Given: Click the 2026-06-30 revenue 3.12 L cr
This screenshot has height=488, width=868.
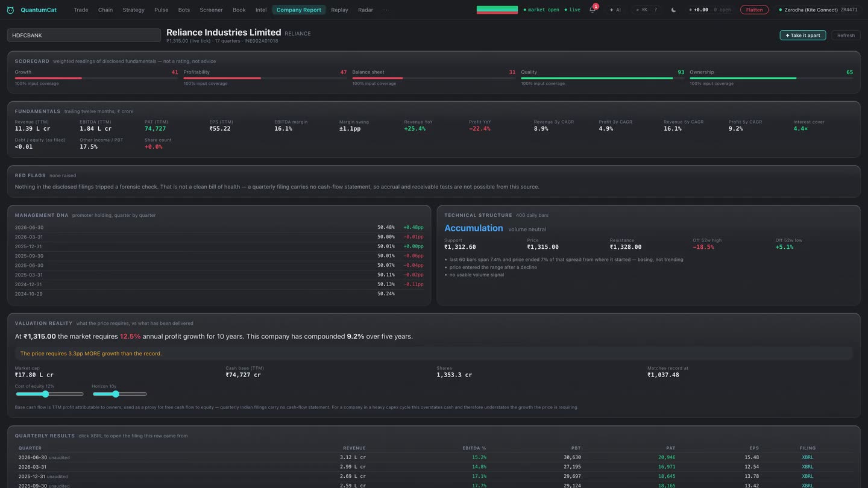Looking at the screenshot, I should [353, 457].
